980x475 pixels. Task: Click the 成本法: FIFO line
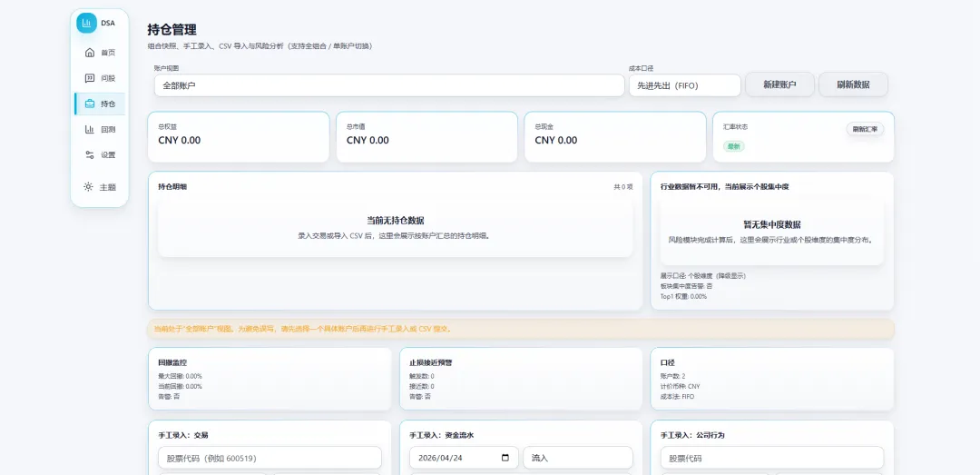pos(677,396)
